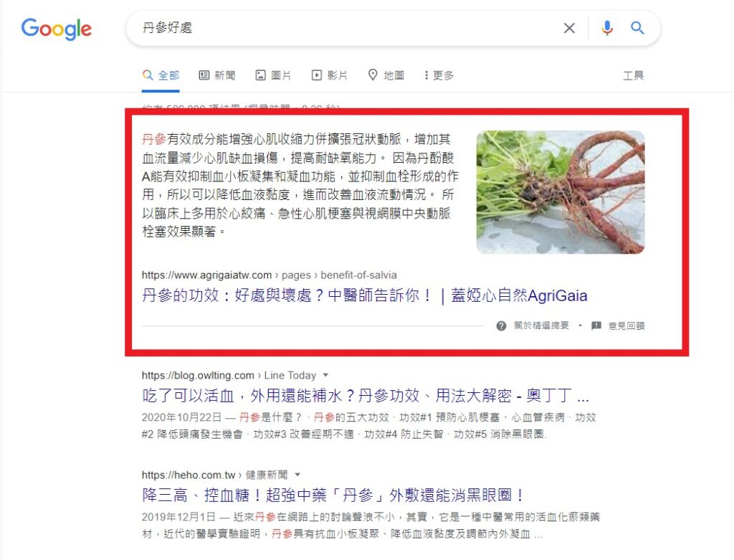This screenshot has width=734, height=560.
Task: Click the blue magnifier search icon
Action: tap(637, 28)
